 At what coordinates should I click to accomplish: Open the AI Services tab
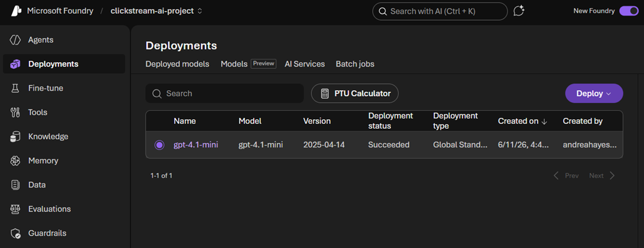click(x=304, y=64)
